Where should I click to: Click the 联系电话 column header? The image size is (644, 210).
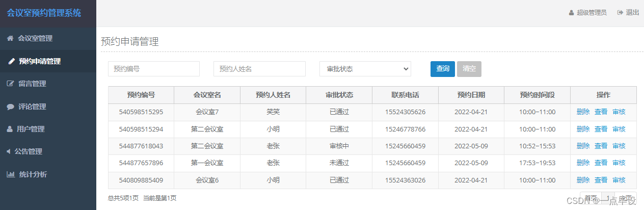[x=405, y=95]
